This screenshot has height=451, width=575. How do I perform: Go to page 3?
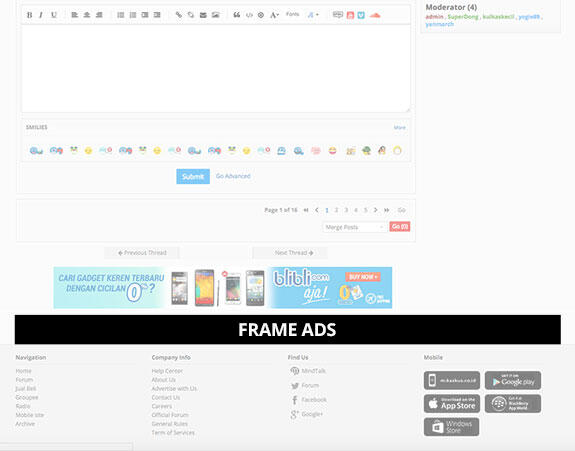[346, 210]
